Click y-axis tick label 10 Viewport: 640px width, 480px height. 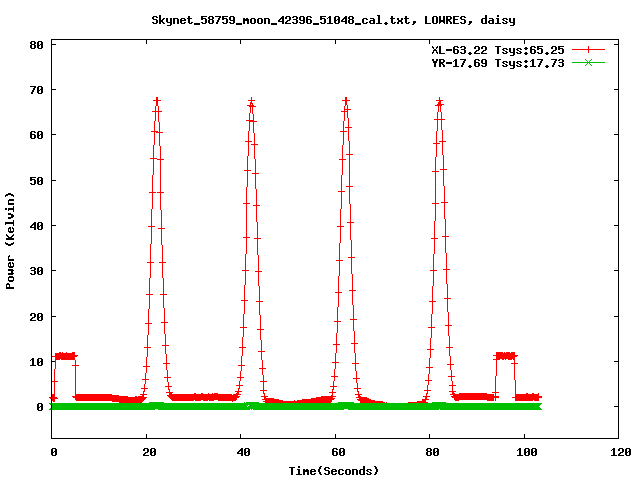coord(36,362)
